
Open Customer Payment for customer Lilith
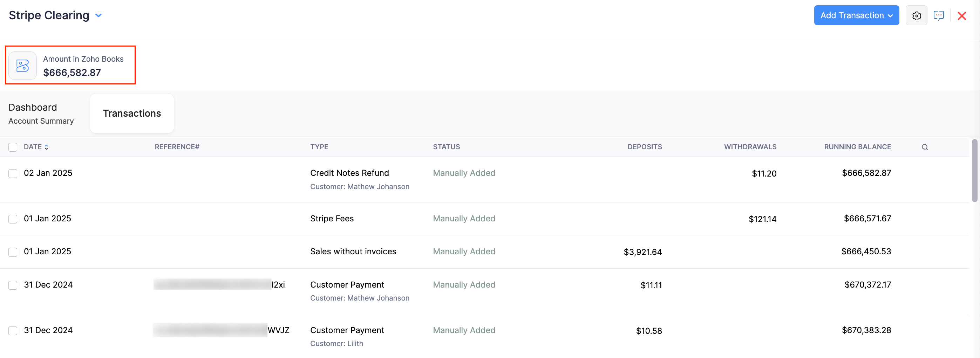(347, 330)
